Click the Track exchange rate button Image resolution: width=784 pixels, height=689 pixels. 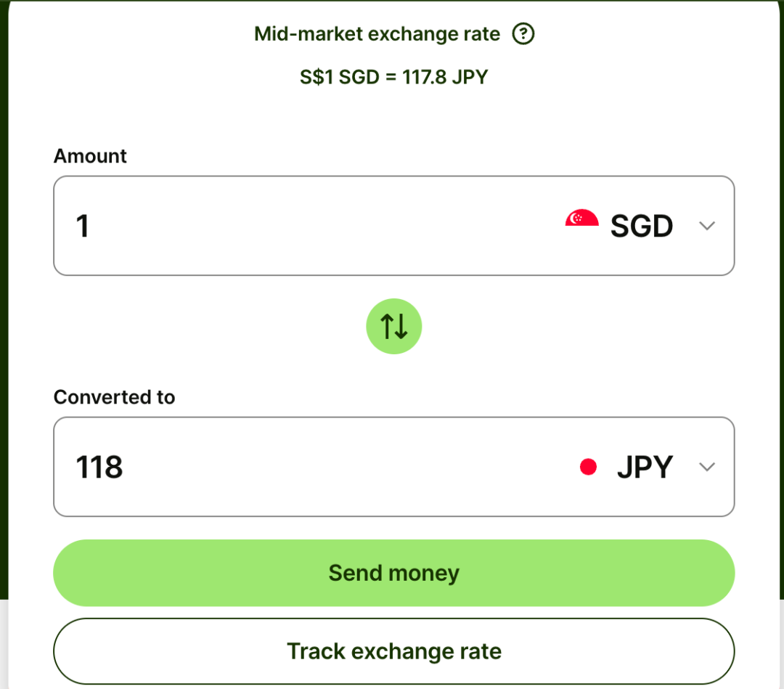coord(393,651)
